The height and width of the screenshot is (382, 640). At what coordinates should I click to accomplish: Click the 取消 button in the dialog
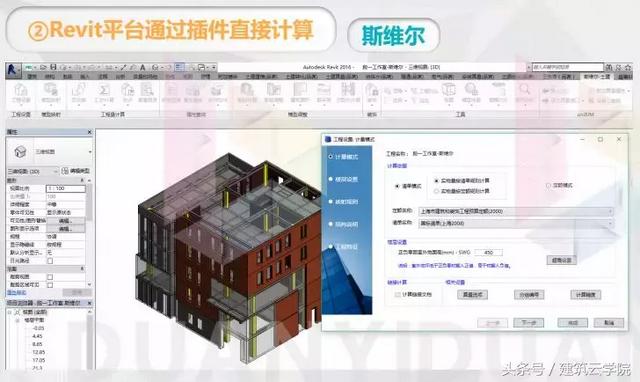pos(609,323)
